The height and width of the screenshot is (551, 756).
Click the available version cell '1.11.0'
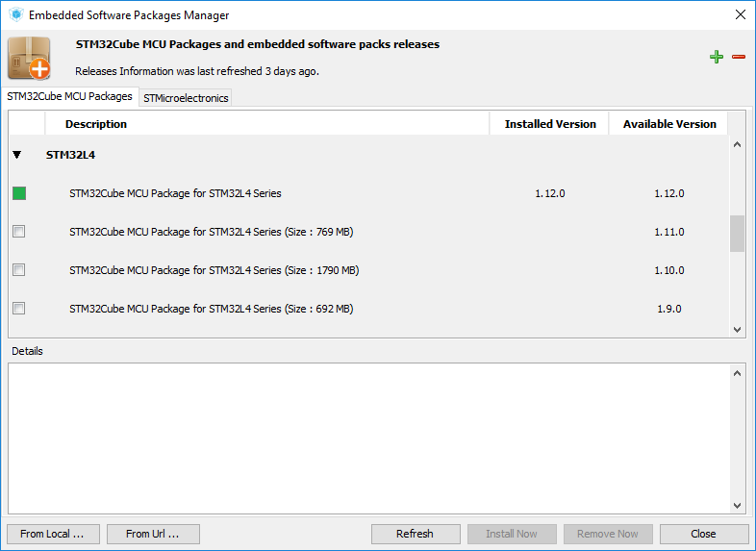[669, 232]
